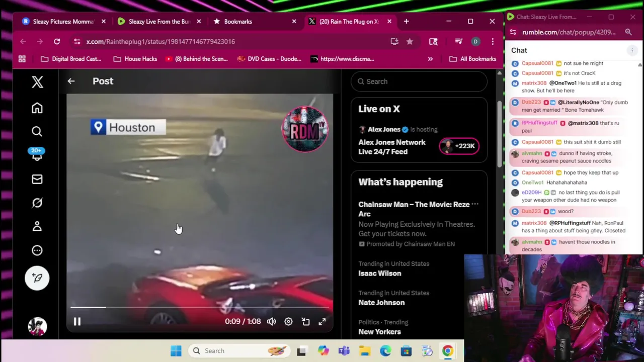
Task: Click site settings icon in chat popup
Action: pos(513,32)
